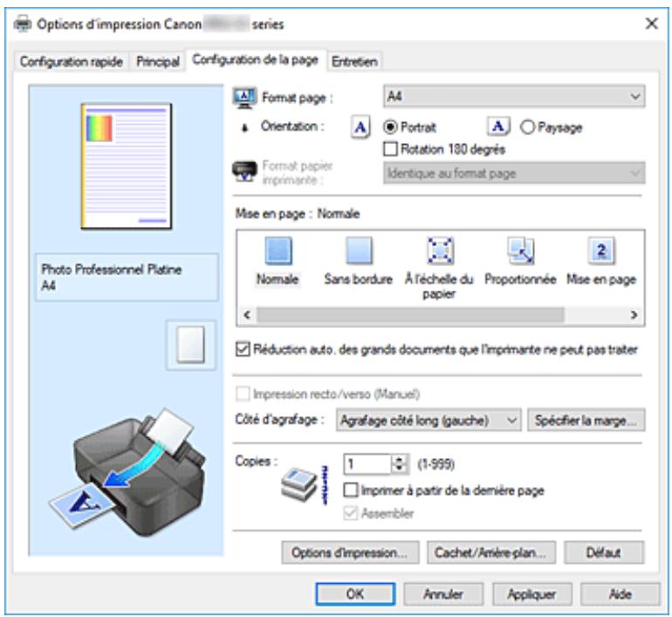Choose the Mise en page layout icon
The width and height of the screenshot is (672, 617).
click(x=600, y=250)
